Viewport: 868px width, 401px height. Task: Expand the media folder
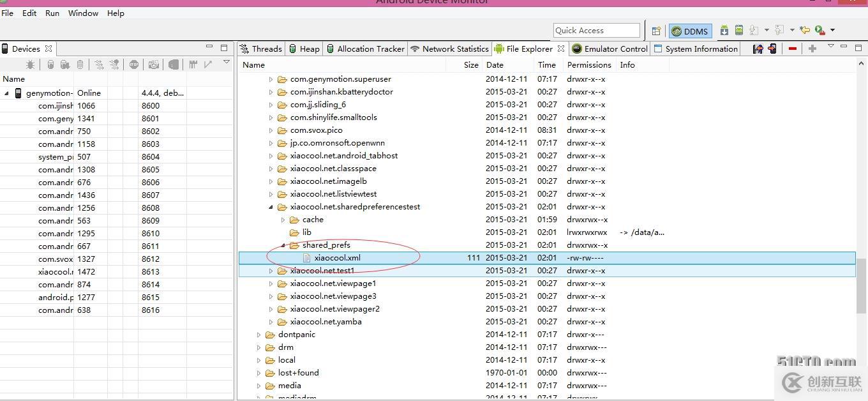[x=258, y=386]
